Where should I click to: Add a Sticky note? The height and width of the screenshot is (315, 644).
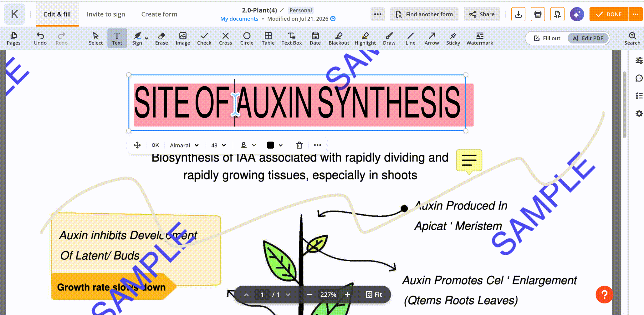tap(453, 38)
